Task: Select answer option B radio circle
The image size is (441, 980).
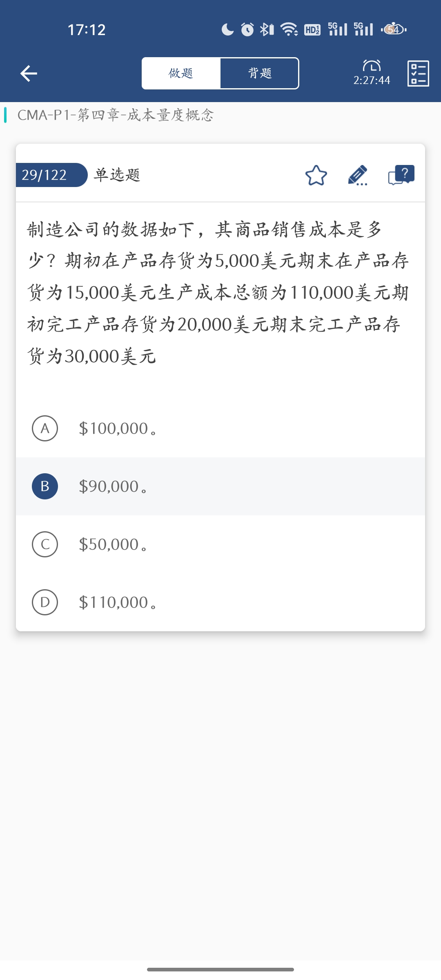Action: point(45,486)
